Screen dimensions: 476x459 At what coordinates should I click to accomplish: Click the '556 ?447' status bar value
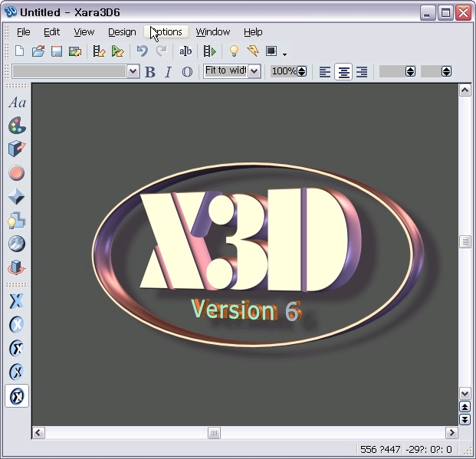pyautogui.click(x=380, y=449)
